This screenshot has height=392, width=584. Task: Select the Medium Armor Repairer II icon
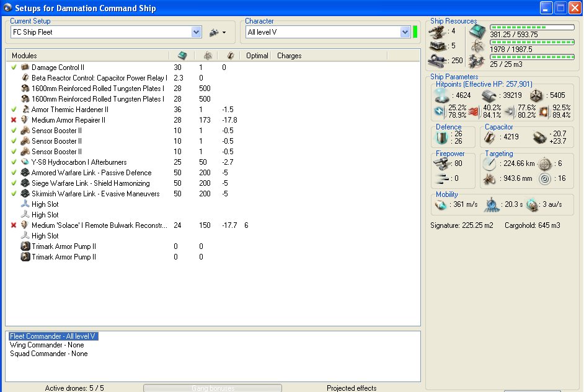coord(25,120)
